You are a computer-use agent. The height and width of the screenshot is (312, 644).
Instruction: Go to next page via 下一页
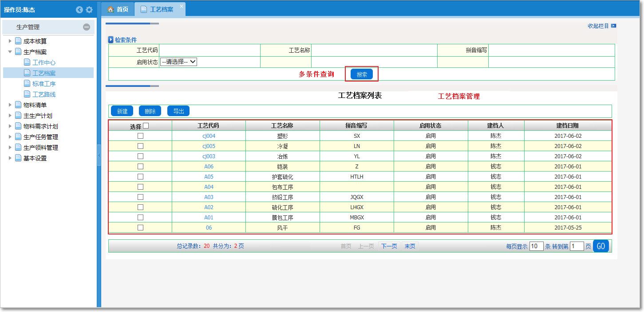(389, 246)
